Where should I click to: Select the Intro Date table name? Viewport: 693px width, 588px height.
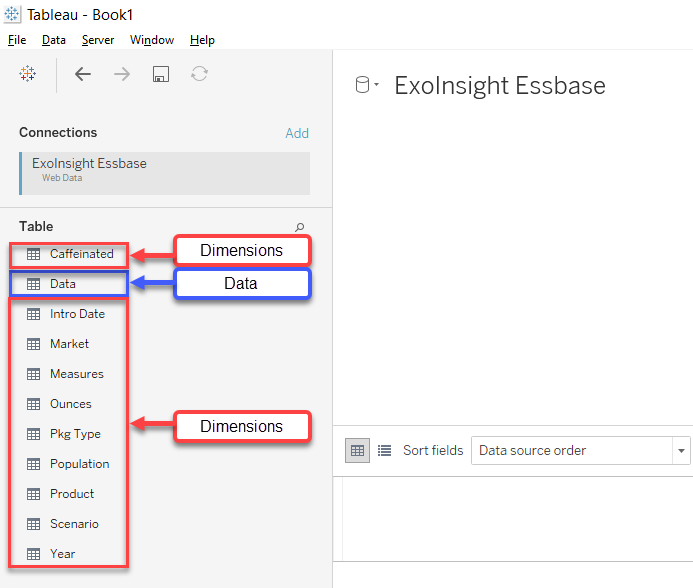click(x=77, y=314)
